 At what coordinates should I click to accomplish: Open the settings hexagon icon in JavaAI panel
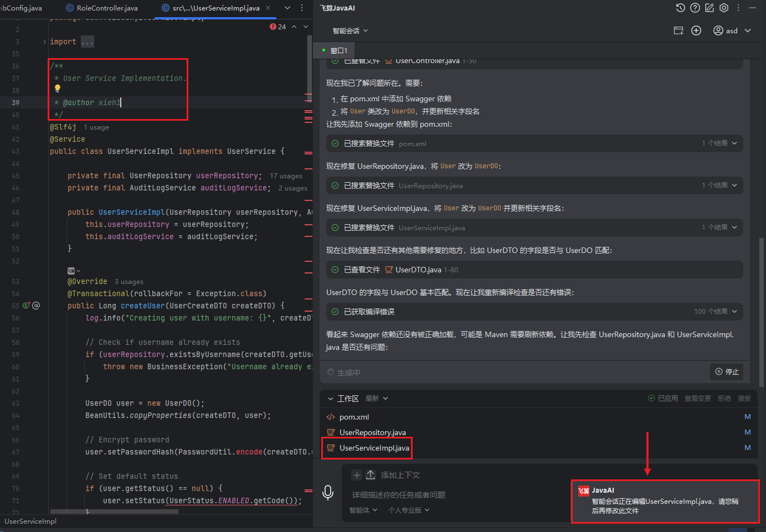click(x=724, y=8)
